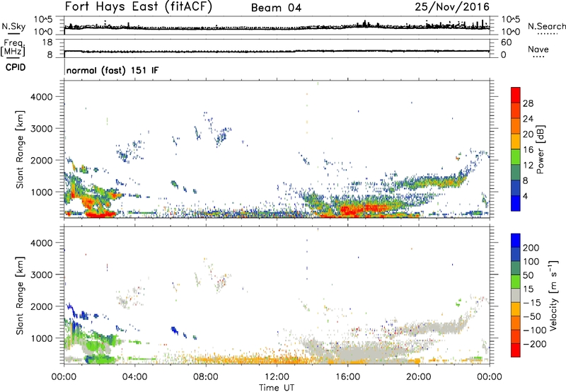Click the '08:00' time axis label
The height and width of the screenshot is (392, 566).
coord(206,377)
